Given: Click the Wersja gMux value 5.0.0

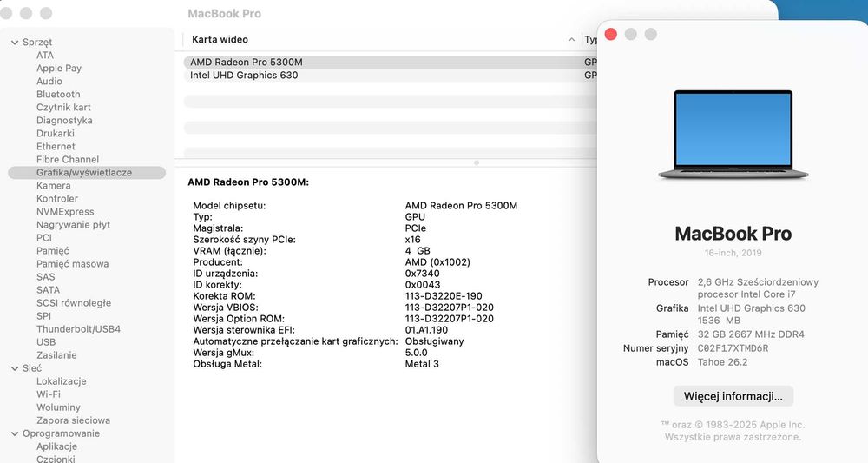Looking at the screenshot, I should (x=417, y=353).
